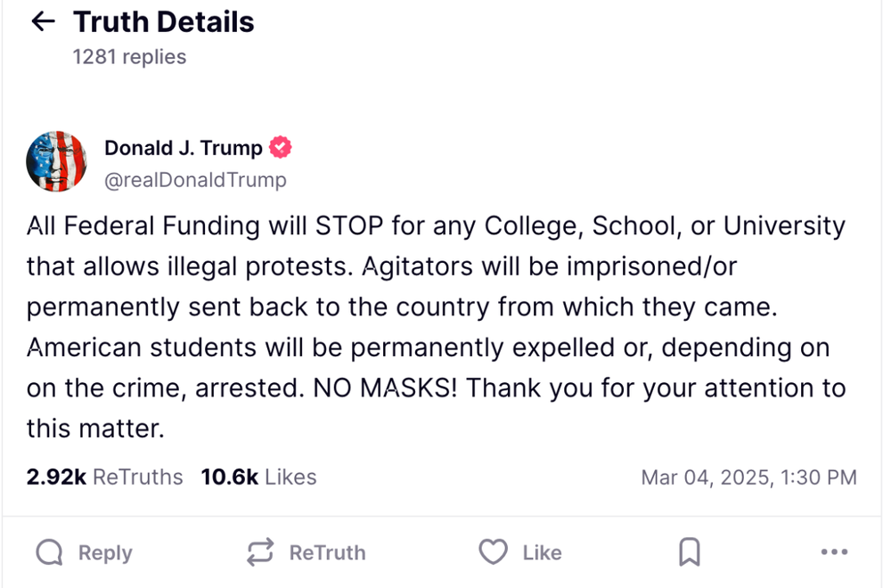Click the Mar 04, 2025 timestamp

pos(748,478)
